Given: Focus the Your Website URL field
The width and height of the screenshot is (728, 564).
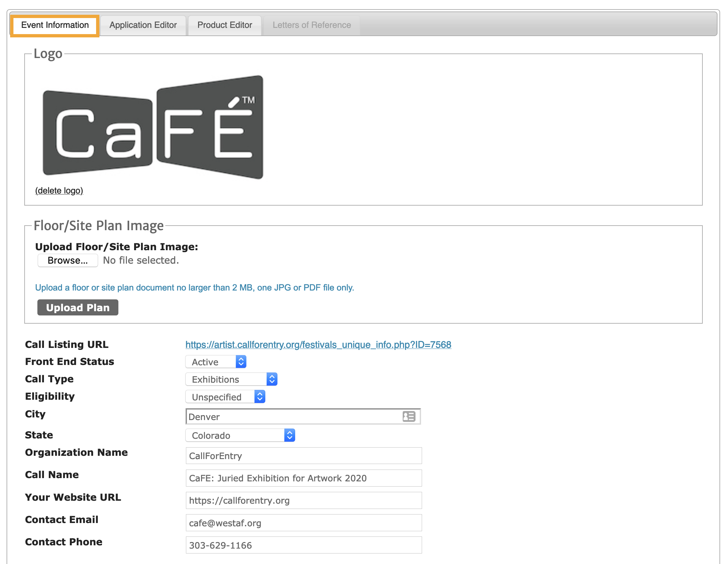Looking at the screenshot, I should (304, 501).
